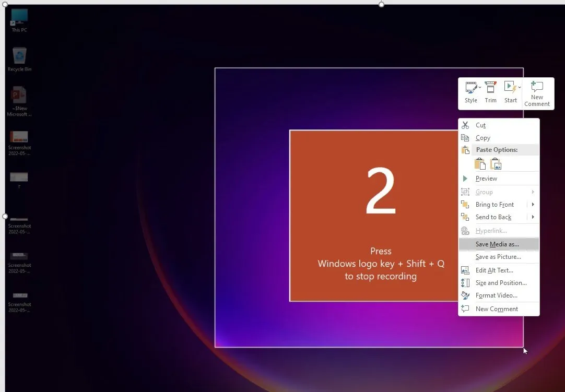Click the top-center resize handle of the video
The width and height of the screenshot is (565, 392).
click(x=381, y=4)
